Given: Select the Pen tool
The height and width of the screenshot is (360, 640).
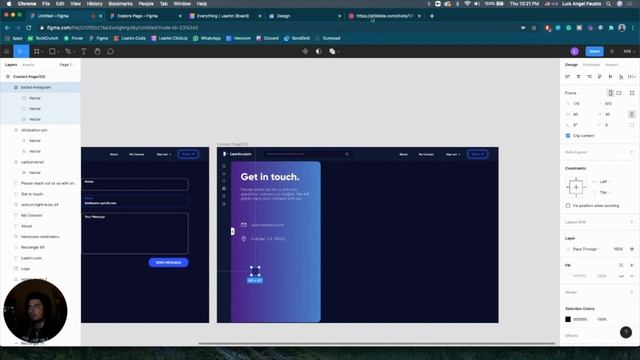Looking at the screenshot, I should [68, 51].
